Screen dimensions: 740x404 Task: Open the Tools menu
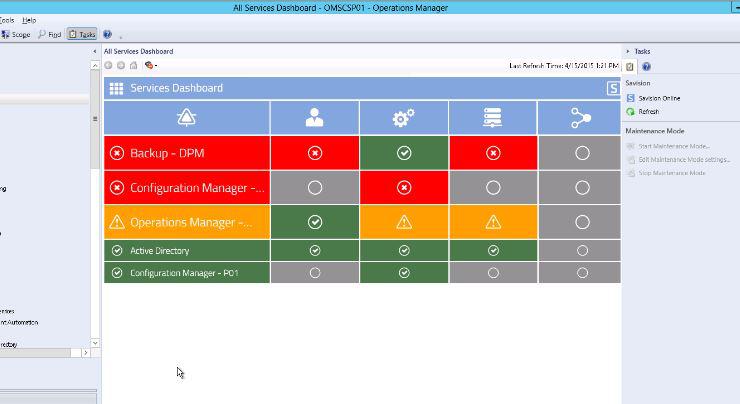pos(7,20)
